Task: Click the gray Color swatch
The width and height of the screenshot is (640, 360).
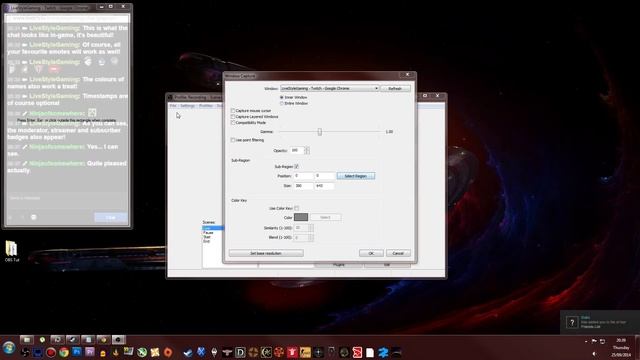Action: pos(301,217)
